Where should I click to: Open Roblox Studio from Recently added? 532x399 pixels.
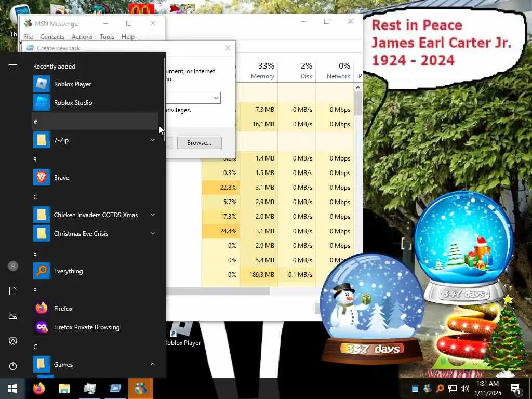[95, 102]
